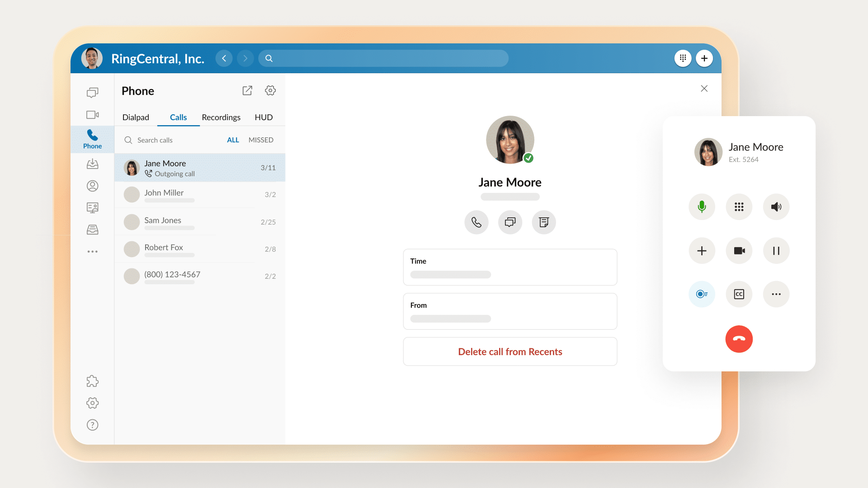
Task: Select the call back phone icon
Action: click(x=476, y=222)
